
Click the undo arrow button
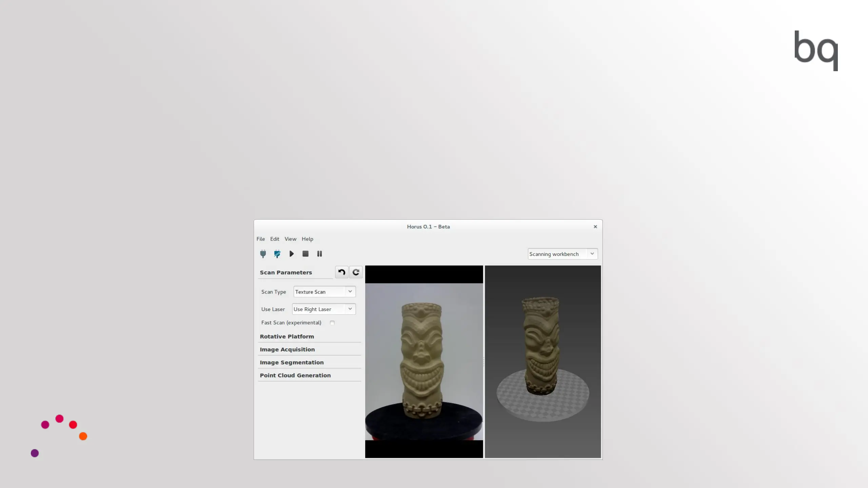coord(341,272)
